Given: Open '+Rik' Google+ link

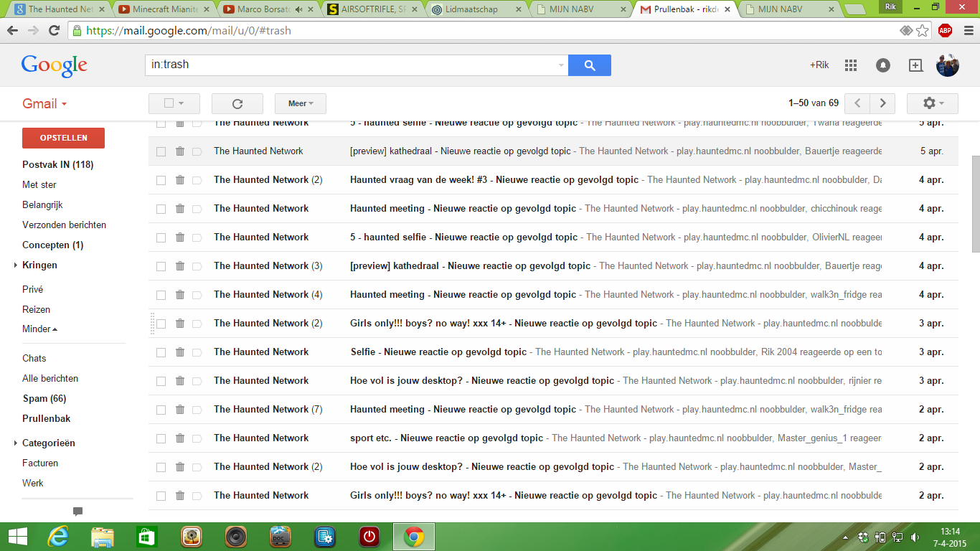Looking at the screenshot, I should (819, 65).
